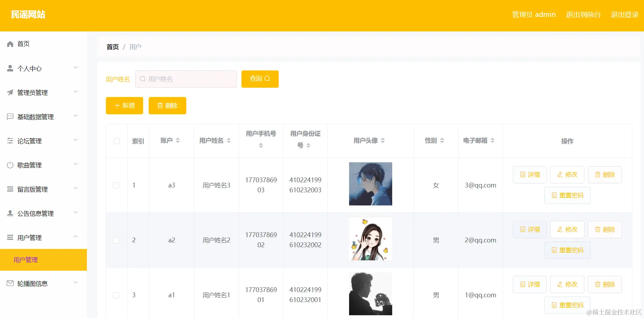Click the chat bubble icon beside 基础数据管理

(x=10, y=116)
